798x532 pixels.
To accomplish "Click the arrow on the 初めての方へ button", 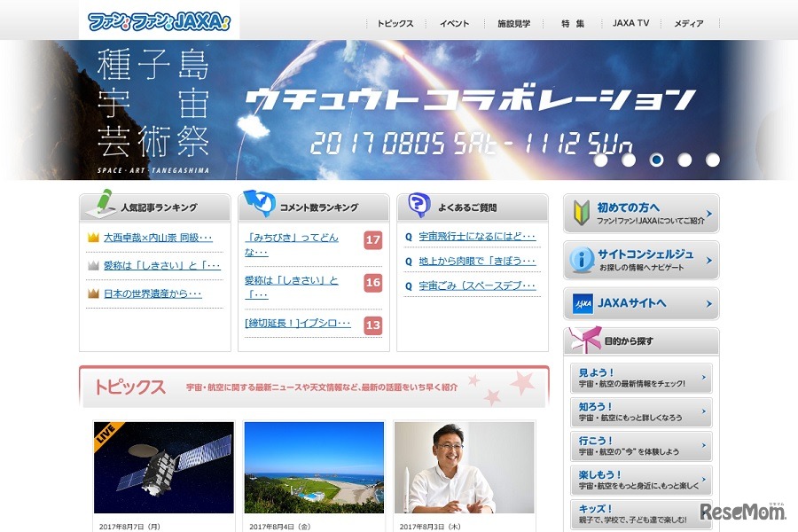I will [709, 214].
